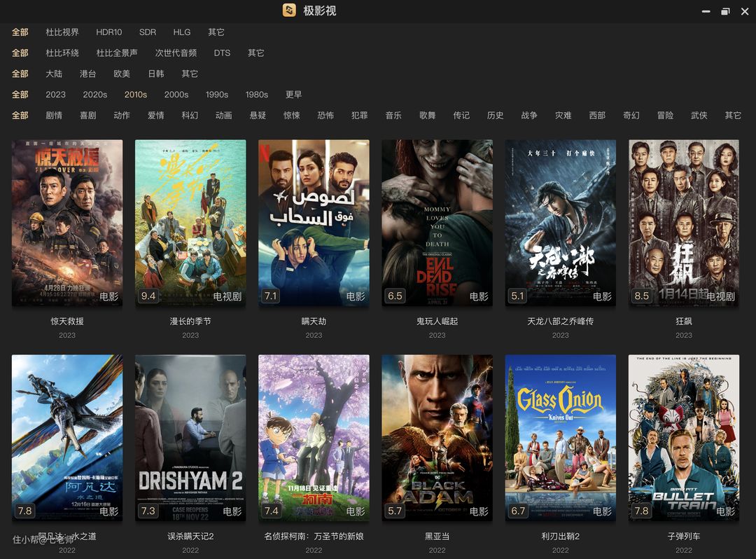Select the Black Adam poster
756x559 pixels.
437,437
